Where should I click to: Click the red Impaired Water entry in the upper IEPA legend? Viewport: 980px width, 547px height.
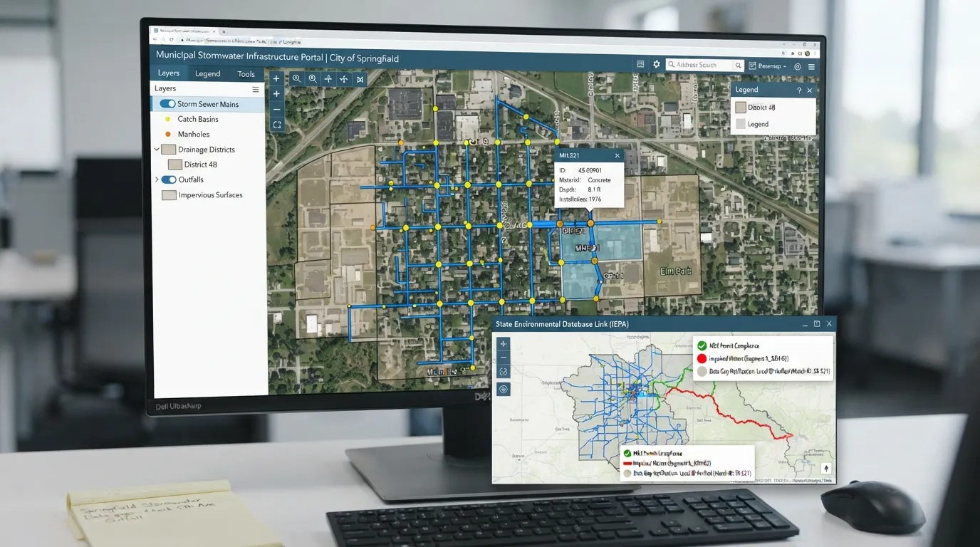(743, 359)
